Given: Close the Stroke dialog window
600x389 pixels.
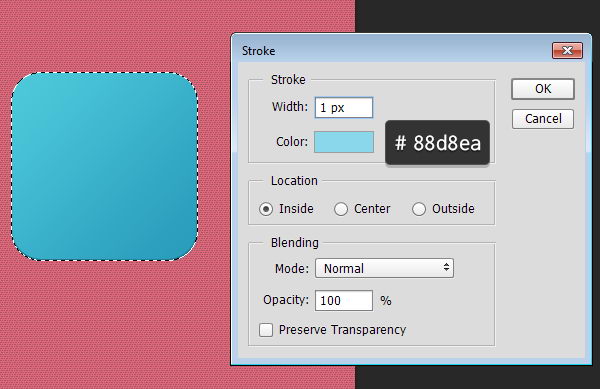Looking at the screenshot, I should 567,50.
